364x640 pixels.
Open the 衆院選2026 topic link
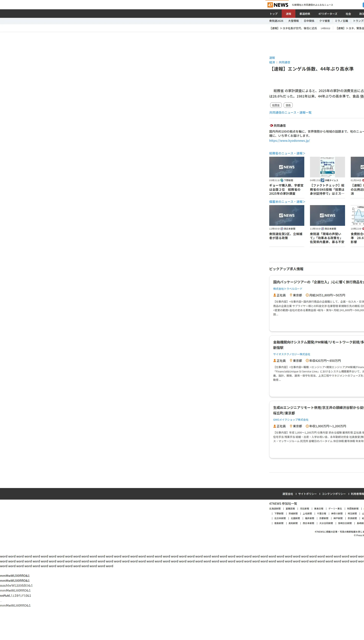[x=276, y=21]
